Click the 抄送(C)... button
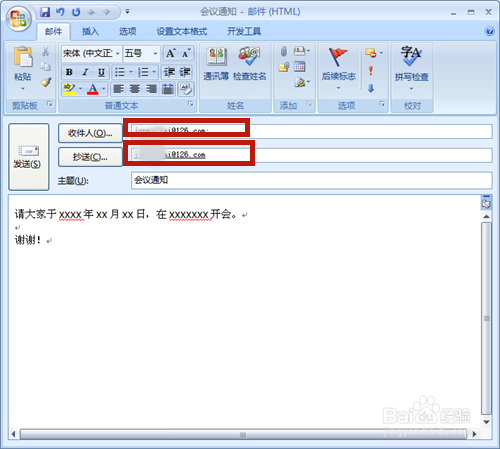Viewport: 500px width, 449px height. tap(90, 157)
